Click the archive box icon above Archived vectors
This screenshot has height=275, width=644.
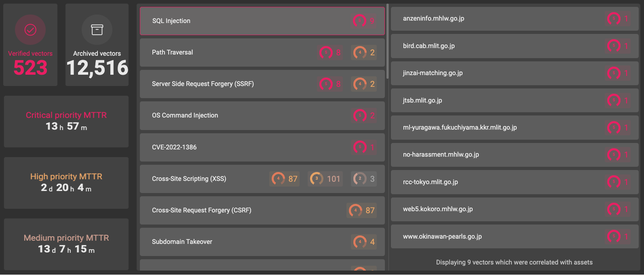point(97,29)
